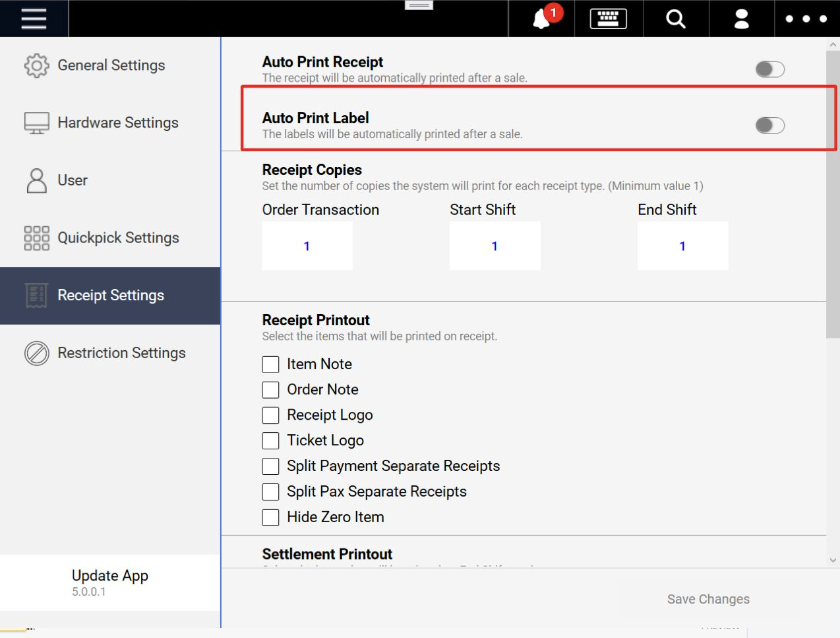Enable Split Payment Separate Receipts checkbox

click(x=270, y=466)
